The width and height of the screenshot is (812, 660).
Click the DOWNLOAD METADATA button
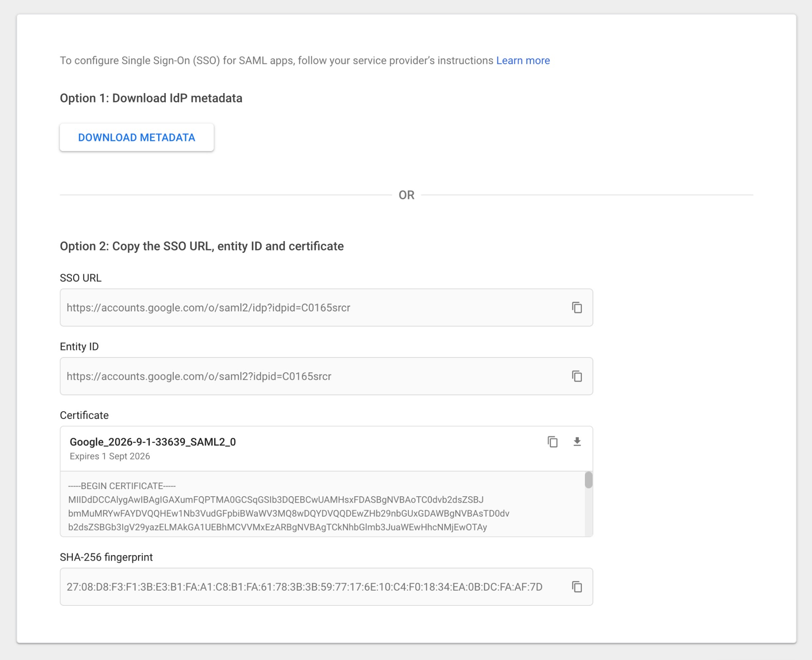(x=136, y=137)
